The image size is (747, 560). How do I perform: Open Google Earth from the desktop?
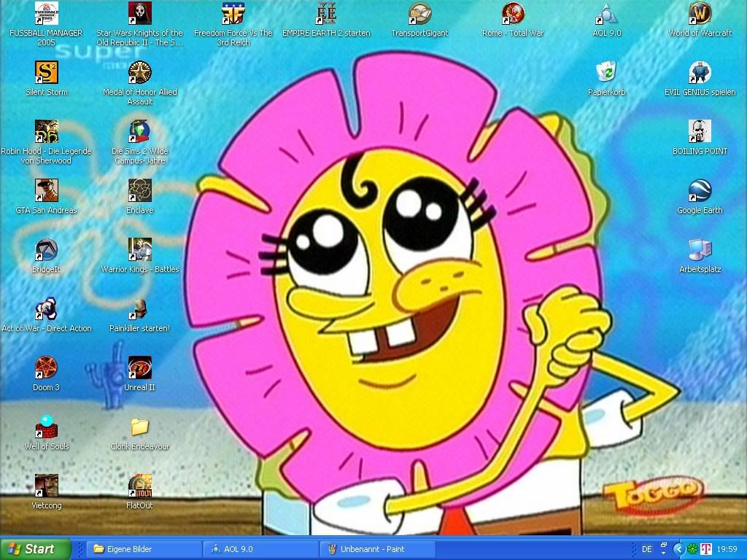click(x=700, y=190)
